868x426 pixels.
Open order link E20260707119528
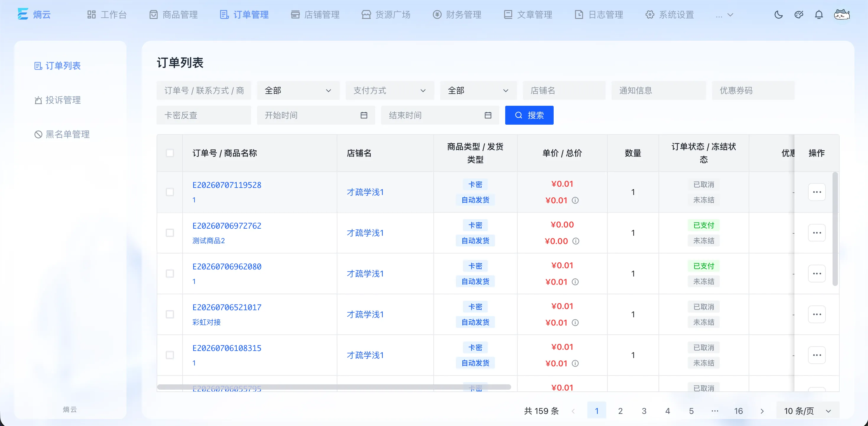tap(227, 185)
